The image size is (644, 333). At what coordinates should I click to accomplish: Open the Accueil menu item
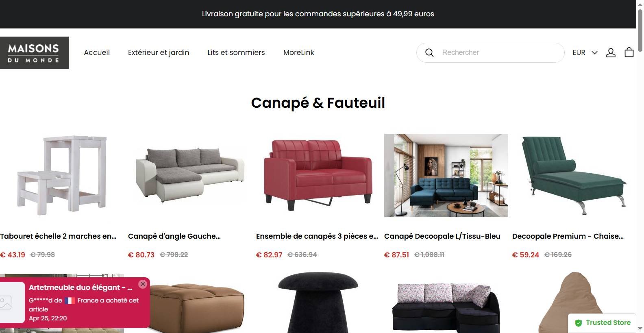[97, 52]
